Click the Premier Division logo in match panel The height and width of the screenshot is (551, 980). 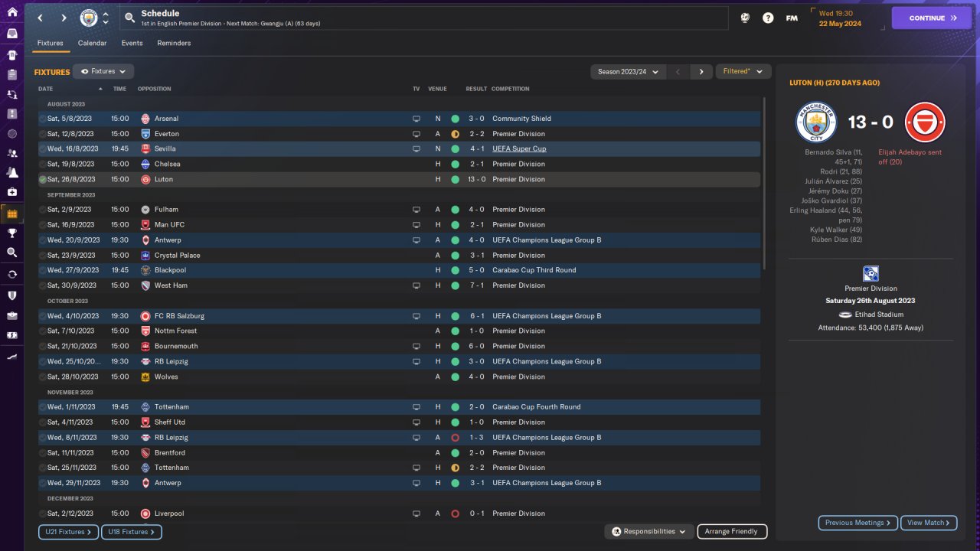click(x=871, y=274)
